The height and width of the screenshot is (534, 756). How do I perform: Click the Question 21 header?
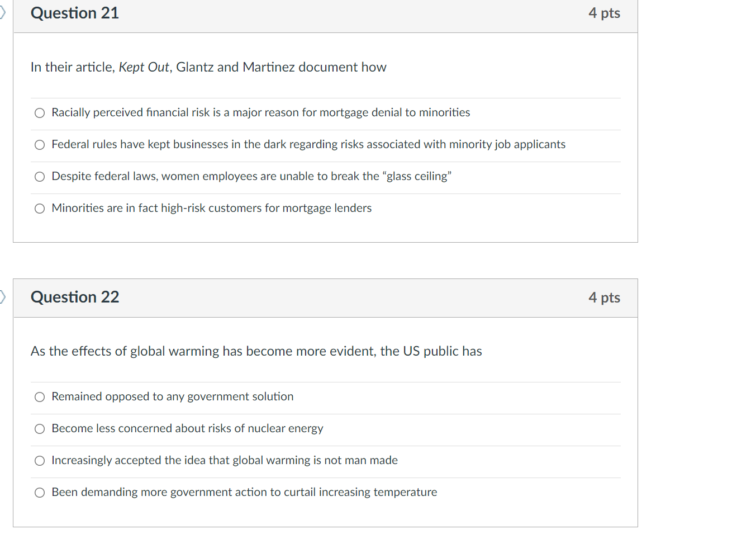tap(74, 13)
